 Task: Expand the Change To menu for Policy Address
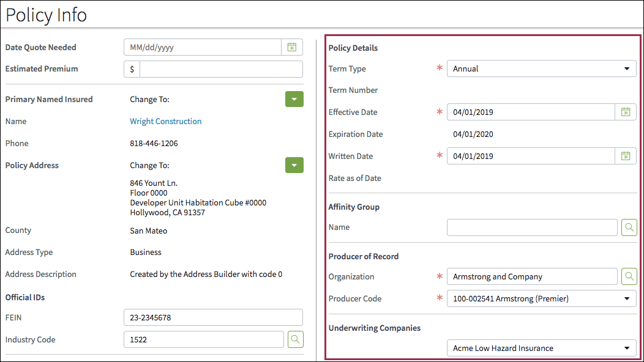pos(294,165)
